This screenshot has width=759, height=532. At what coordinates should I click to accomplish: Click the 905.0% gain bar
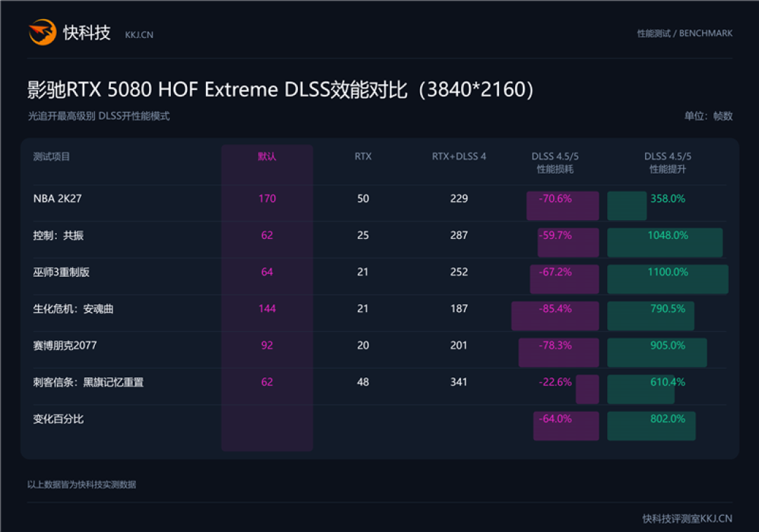tap(657, 353)
